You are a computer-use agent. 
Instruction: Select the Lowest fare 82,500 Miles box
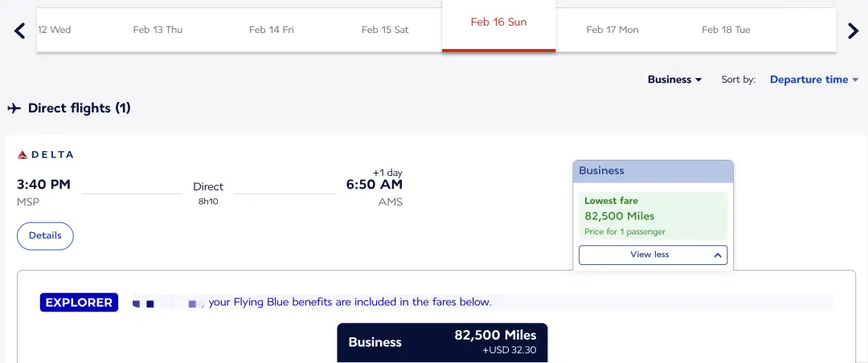point(653,215)
